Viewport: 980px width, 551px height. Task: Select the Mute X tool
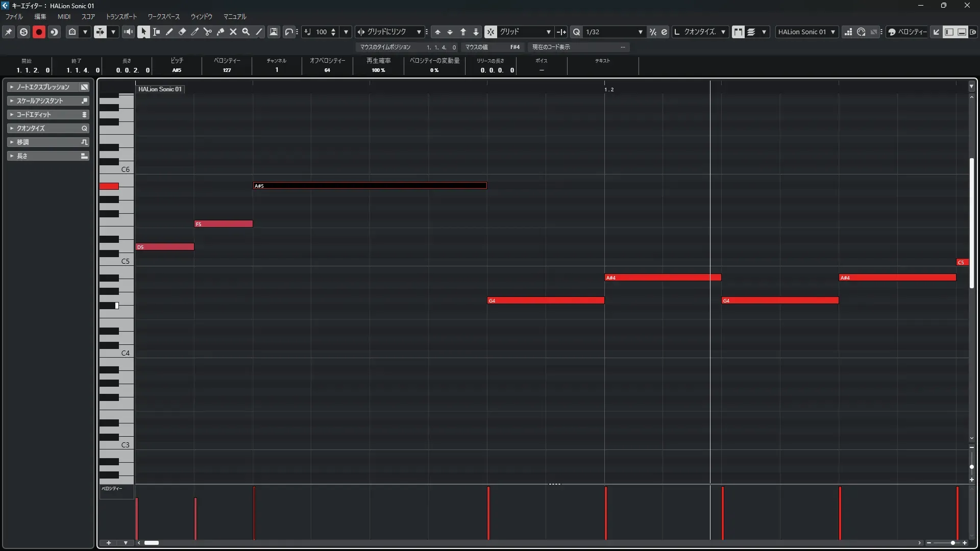coord(233,32)
